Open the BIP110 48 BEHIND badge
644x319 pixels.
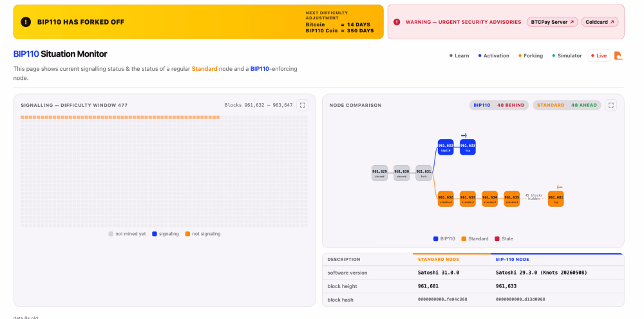click(x=499, y=105)
